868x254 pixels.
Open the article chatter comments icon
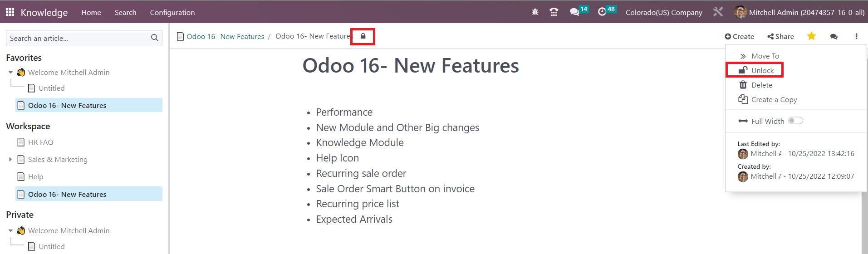[x=834, y=37]
